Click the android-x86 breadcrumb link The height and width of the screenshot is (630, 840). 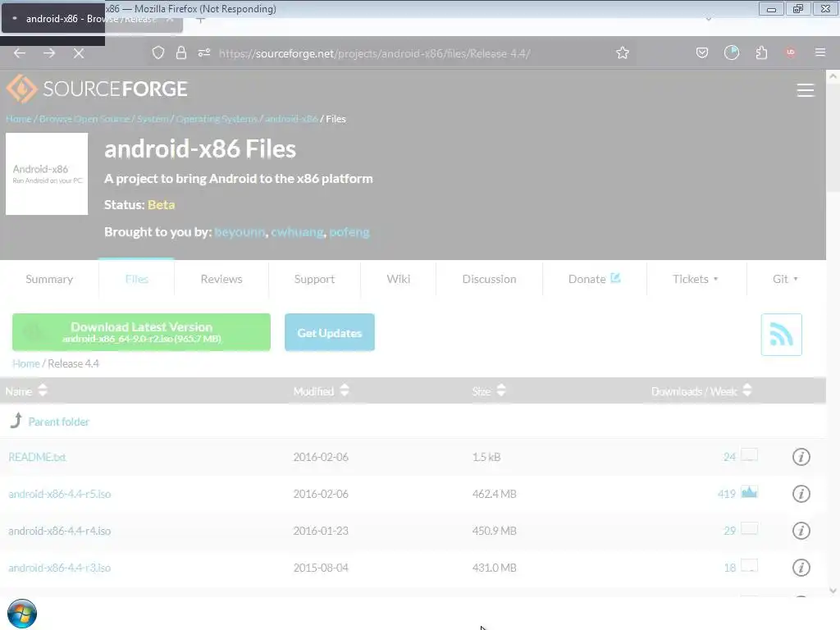coord(291,119)
